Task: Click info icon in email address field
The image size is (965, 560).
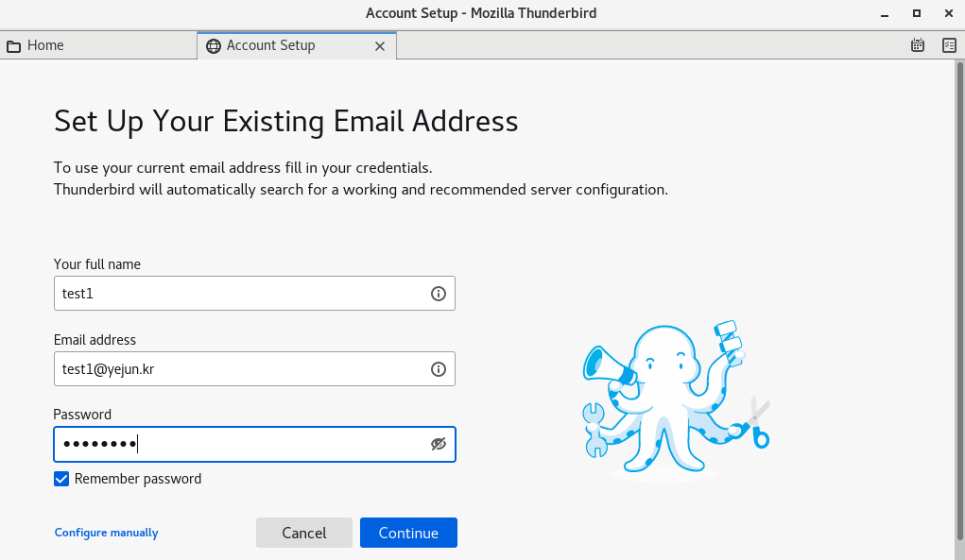Action: [439, 369]
